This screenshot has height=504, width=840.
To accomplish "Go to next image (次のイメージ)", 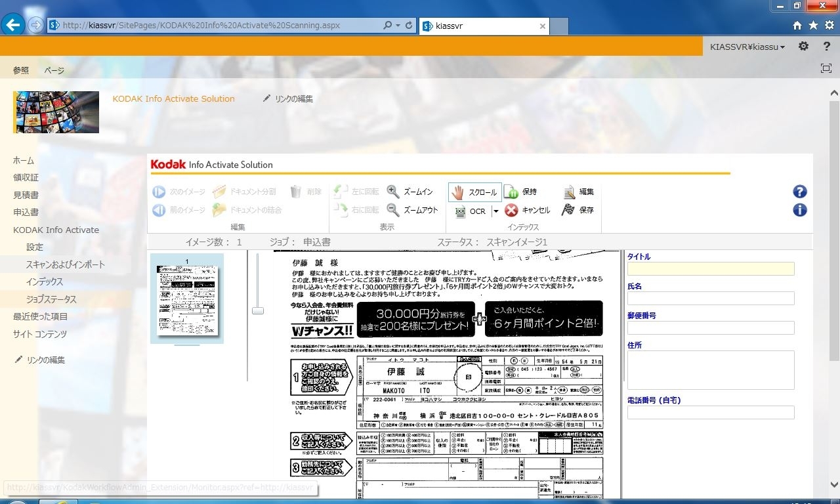I will point(178,192).
